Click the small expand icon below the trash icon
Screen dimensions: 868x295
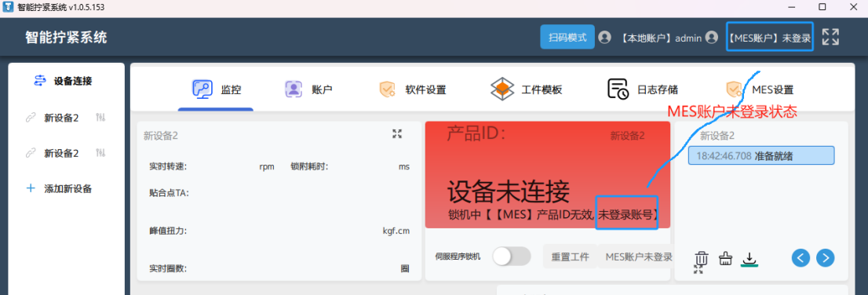(x=698, y=269)
